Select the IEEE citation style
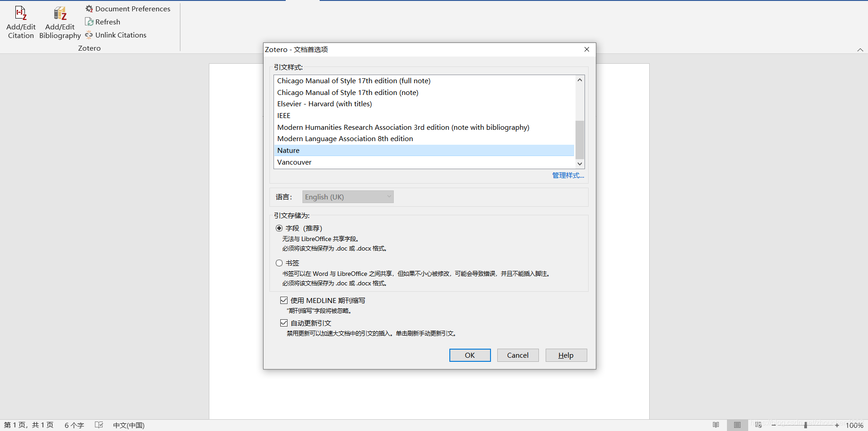The image size is (868, 431). click(424, 115)
